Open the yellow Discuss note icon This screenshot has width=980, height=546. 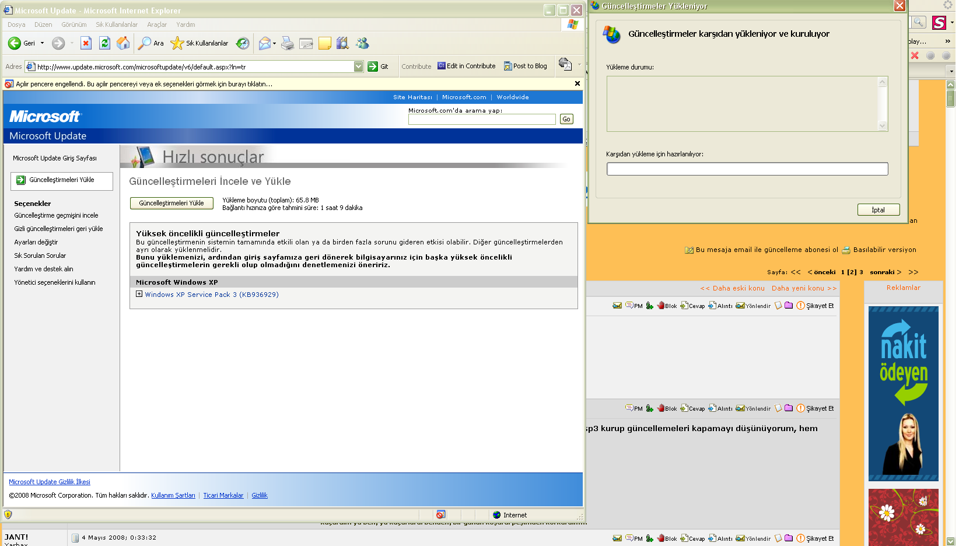point(325,43)
